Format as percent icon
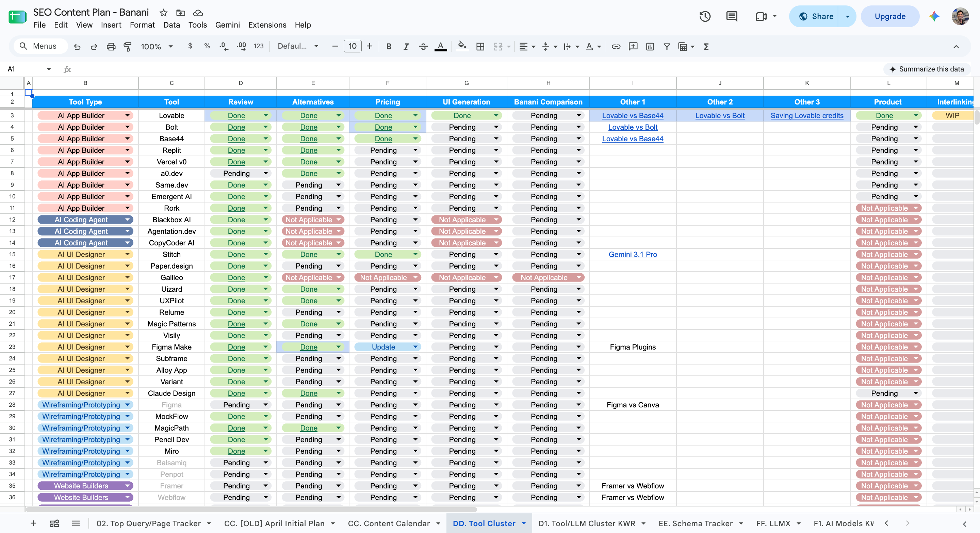The height and width of the screenshot is (533, 980). click(207, 46)
